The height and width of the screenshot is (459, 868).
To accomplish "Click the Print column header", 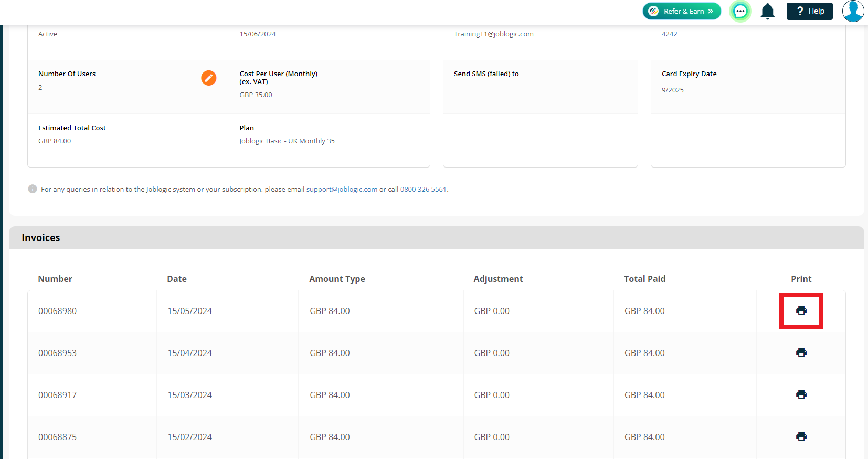I will (x=801, y=279).
